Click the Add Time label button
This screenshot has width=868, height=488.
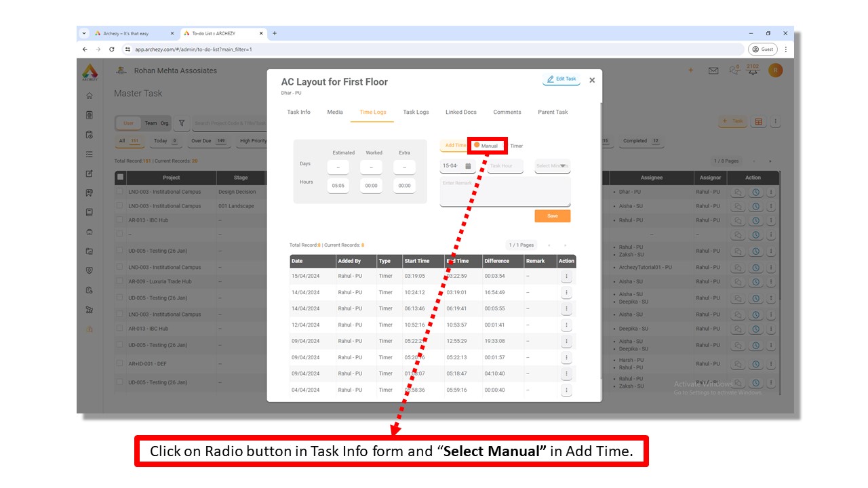[x=455, y=146]
